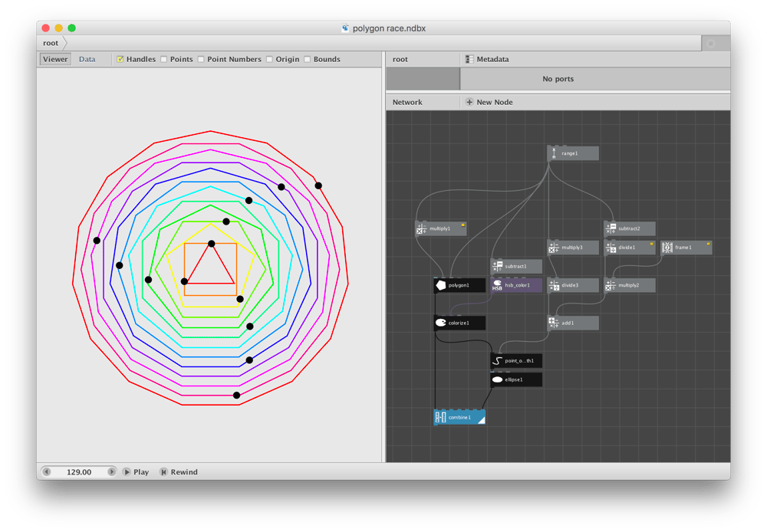767x532 pixels.
Task: Start animation with Play button
Action: pos(136,472)
